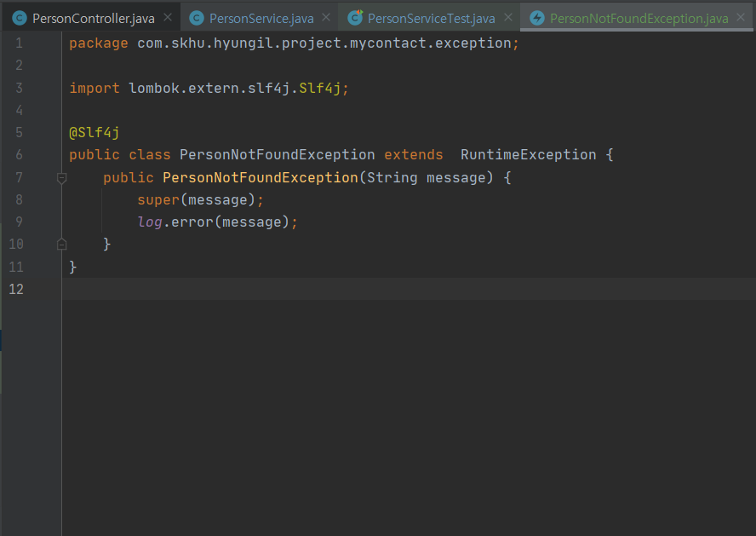Click the class closing brace on line 11
The height and width of the screenshot is (536, 756).
point(73,267)
